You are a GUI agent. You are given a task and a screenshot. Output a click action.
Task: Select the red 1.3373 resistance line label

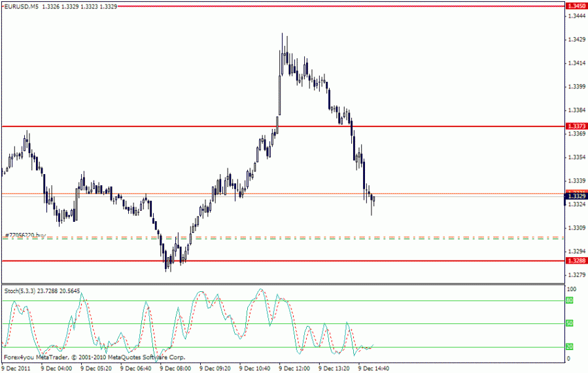click(x=576, y=126)
